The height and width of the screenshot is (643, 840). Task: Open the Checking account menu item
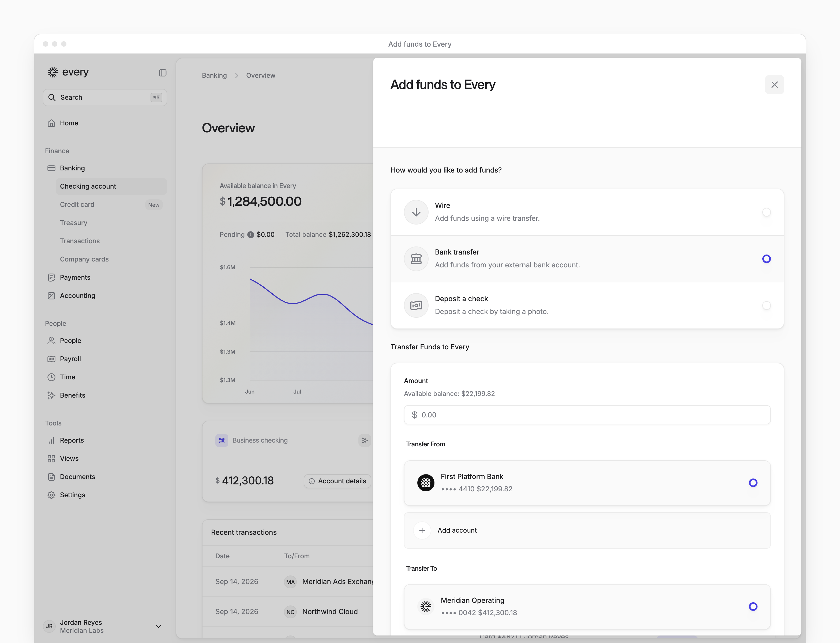111,186
